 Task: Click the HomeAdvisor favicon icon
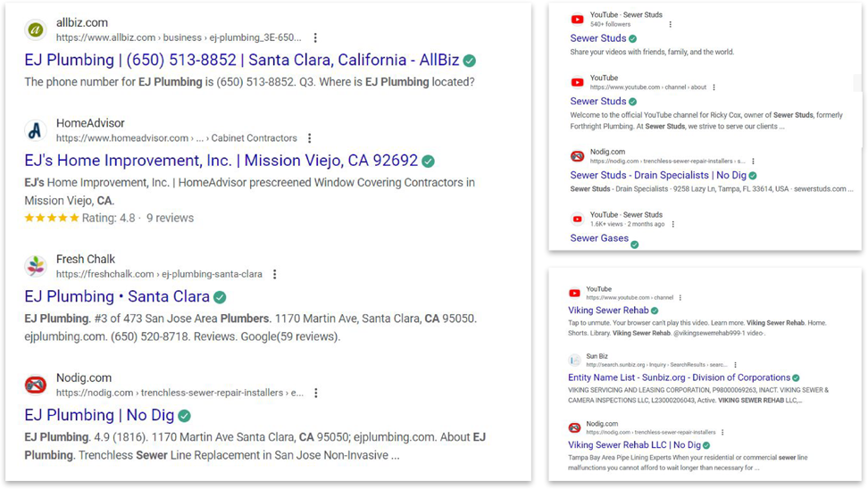tap(36, 130)
